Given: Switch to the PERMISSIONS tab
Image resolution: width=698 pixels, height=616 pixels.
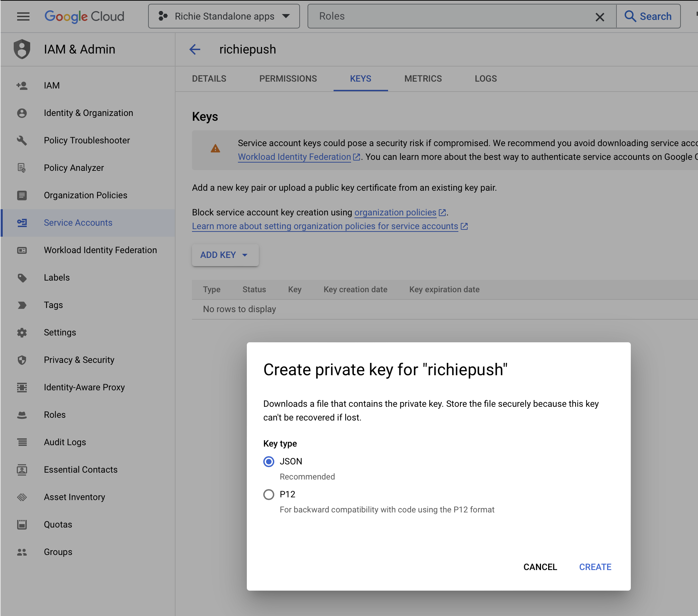Looking at the screenshot, I should 288,79.
